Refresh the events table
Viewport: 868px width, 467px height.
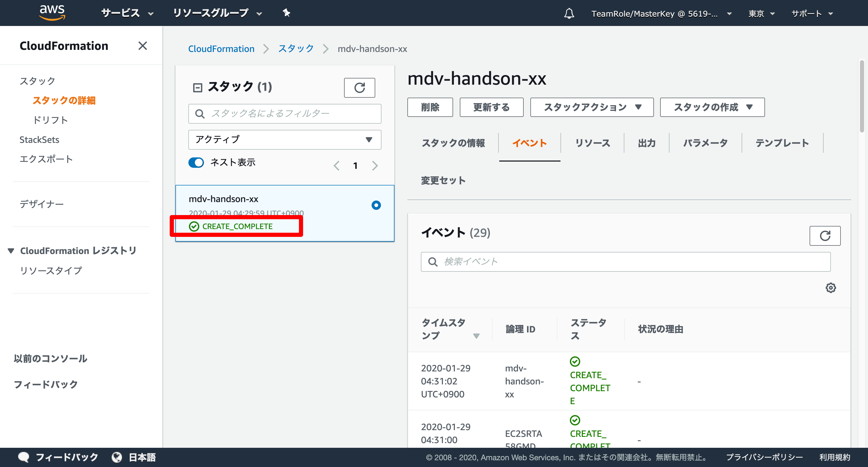point(825,236)
